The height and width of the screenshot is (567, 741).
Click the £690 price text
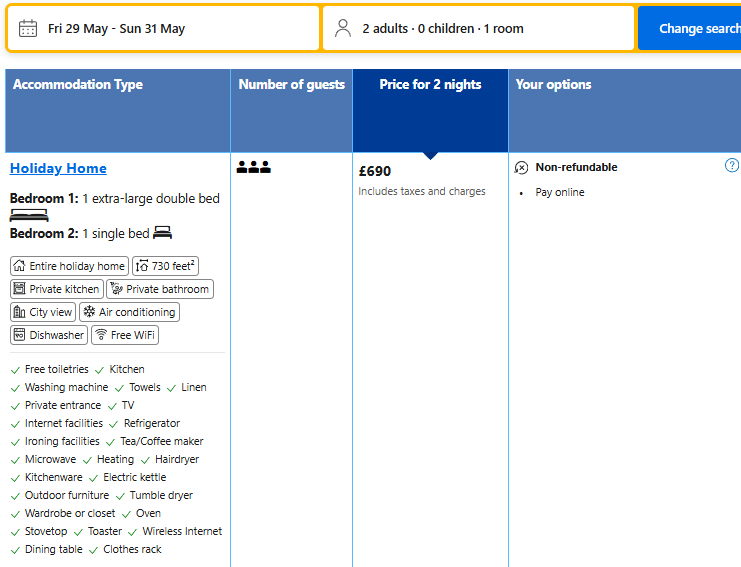375,171
